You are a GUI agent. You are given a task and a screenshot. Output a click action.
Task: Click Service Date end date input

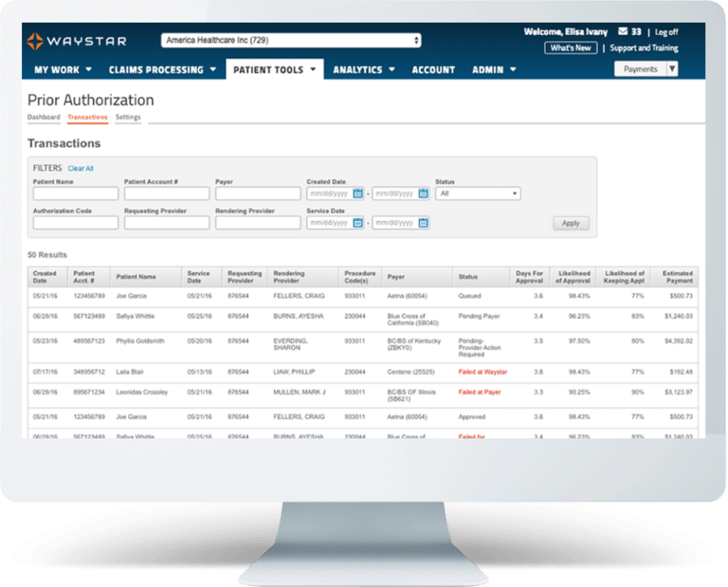point(395,223)
